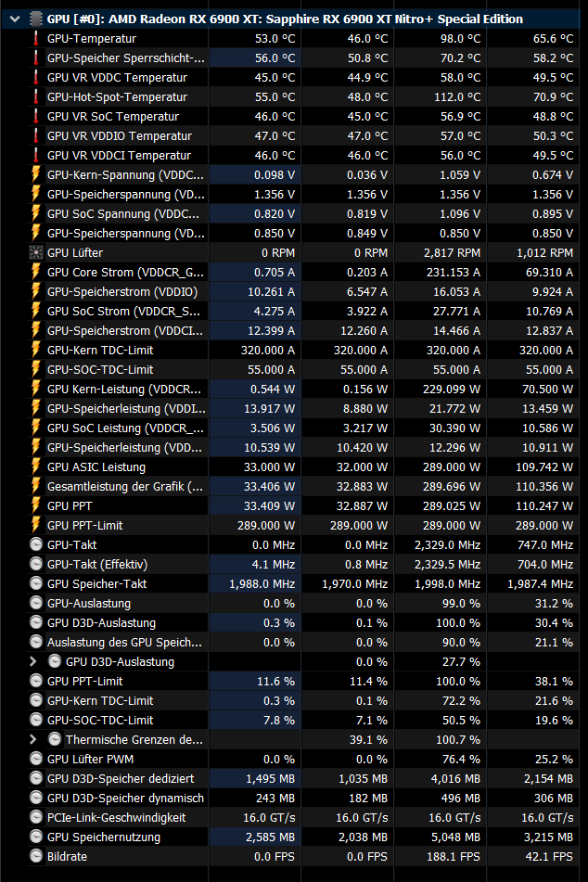Click clock icon for Bildrate

36,856
